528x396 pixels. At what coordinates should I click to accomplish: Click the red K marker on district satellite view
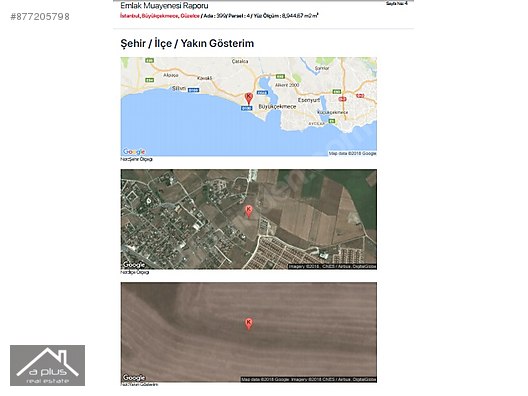(x=249, y=211)
